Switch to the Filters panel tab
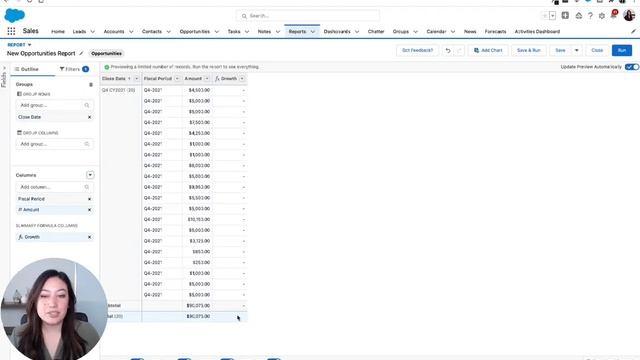640x360 pixels. coord(74,69)
